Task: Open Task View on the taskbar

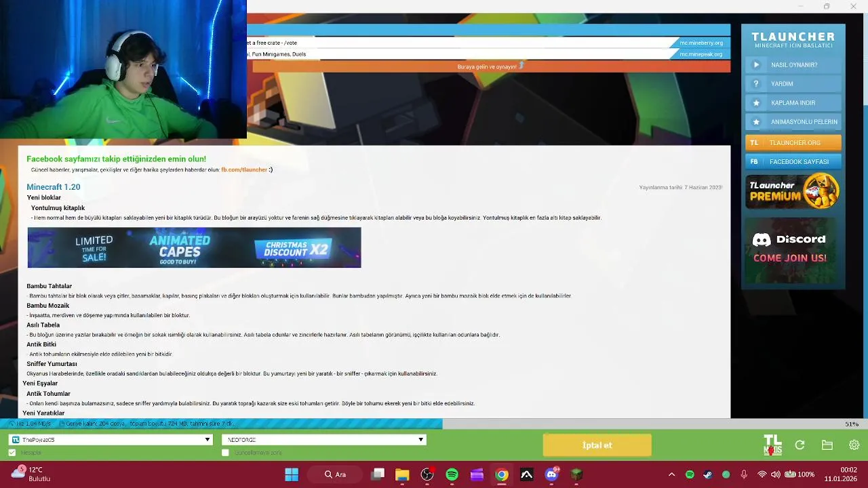Action: pyautogui.click(x=378, y=474)
